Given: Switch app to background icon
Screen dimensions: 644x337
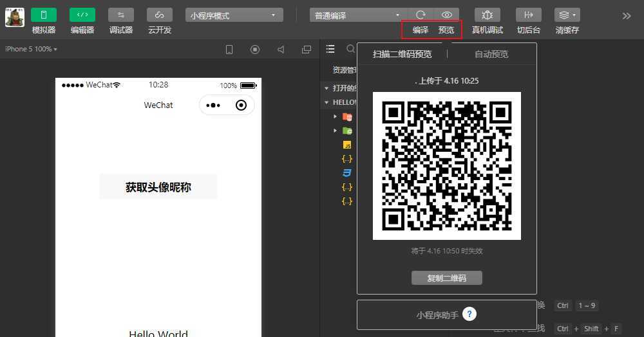Looking at the screenshot, I should click(x=529, y=15).
